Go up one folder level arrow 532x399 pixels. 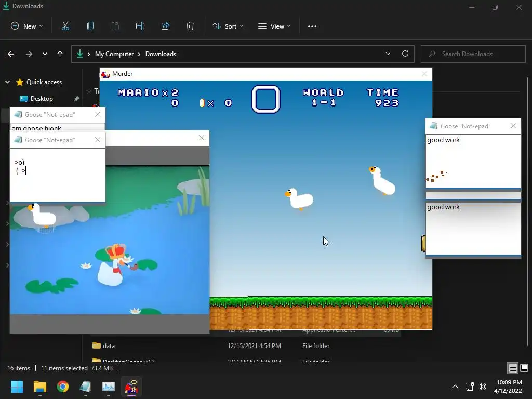click(60, 54)
